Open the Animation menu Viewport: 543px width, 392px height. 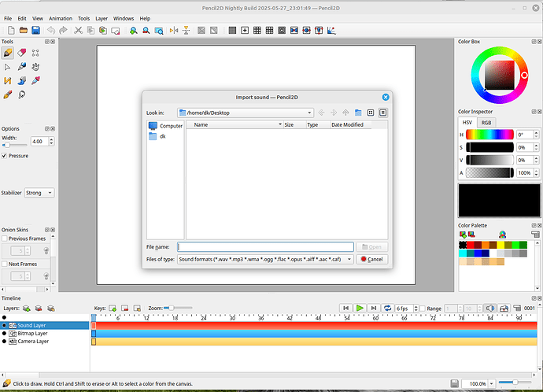pos(61,18)
